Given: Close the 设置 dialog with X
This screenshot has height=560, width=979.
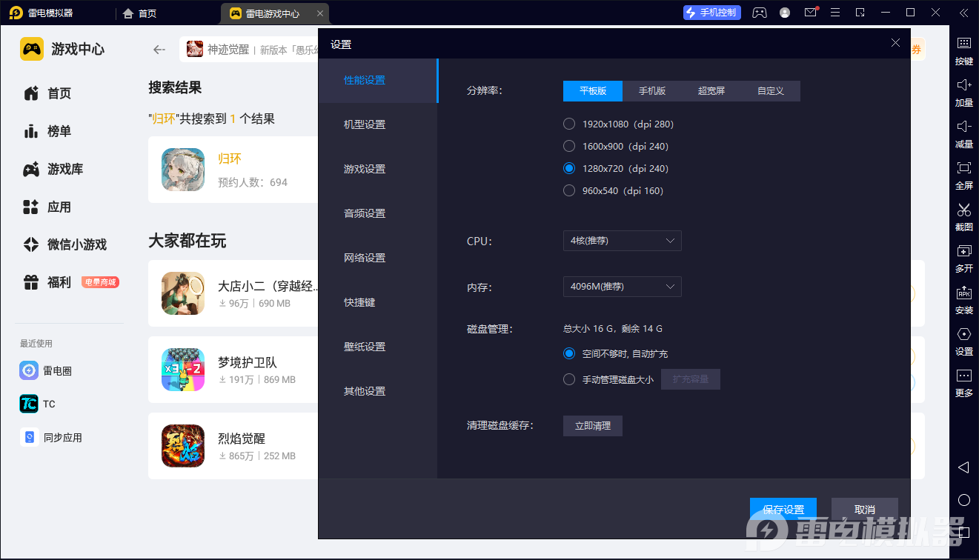Looking at the screenshot, I should point(895,43).
